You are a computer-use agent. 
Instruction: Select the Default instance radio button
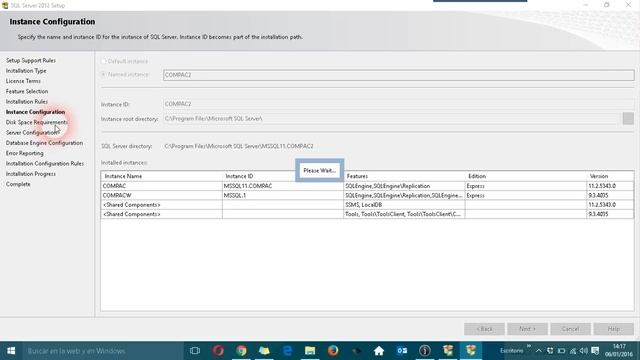pyautogui.click(x=104, y=61)
